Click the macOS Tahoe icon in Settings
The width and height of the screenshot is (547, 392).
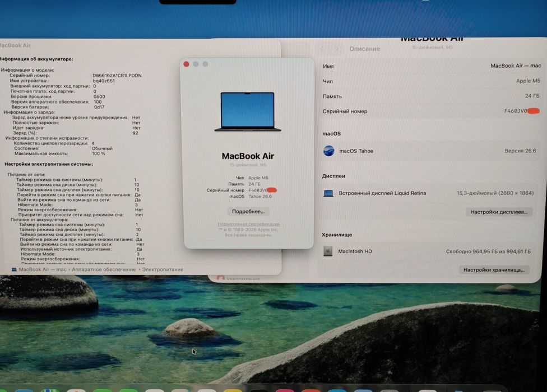328,151
